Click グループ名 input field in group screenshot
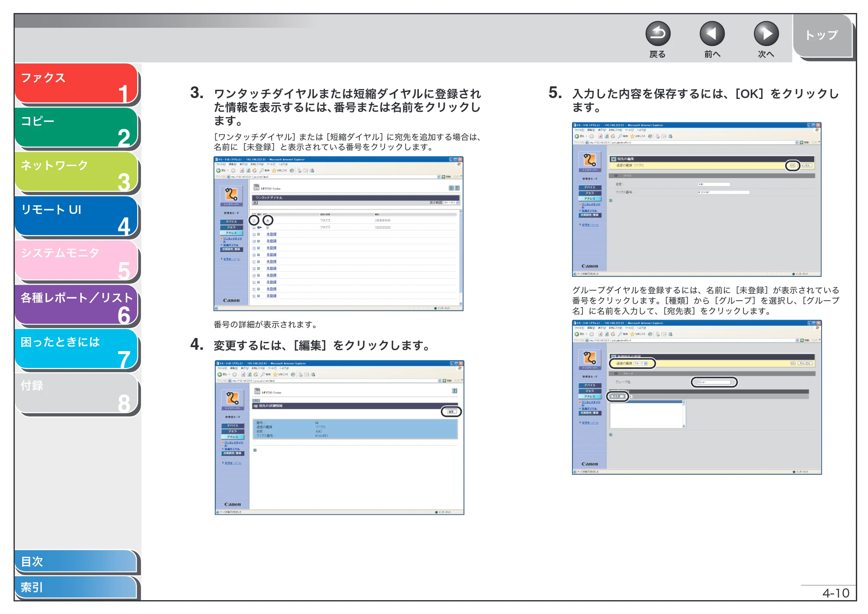This screenshot has height=614, width=868. point(714,382)
